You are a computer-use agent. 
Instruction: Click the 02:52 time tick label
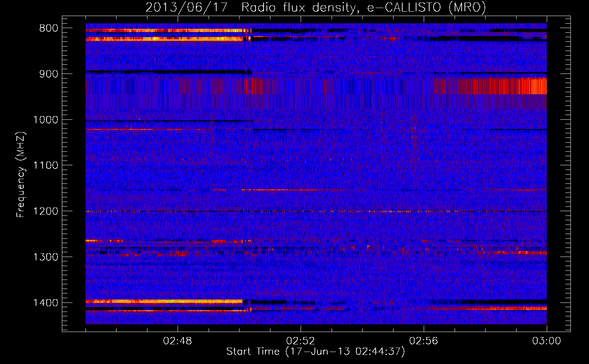[x=301, y=341]
